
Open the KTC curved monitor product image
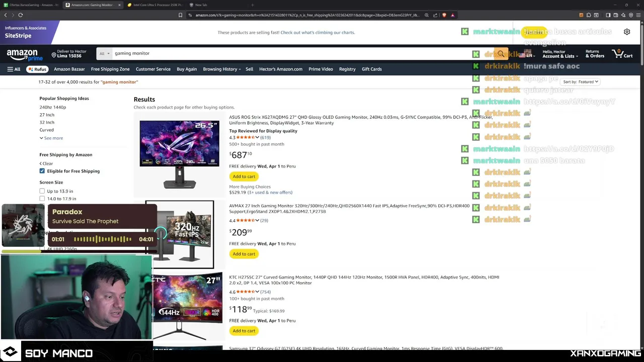tap(187, 307)
